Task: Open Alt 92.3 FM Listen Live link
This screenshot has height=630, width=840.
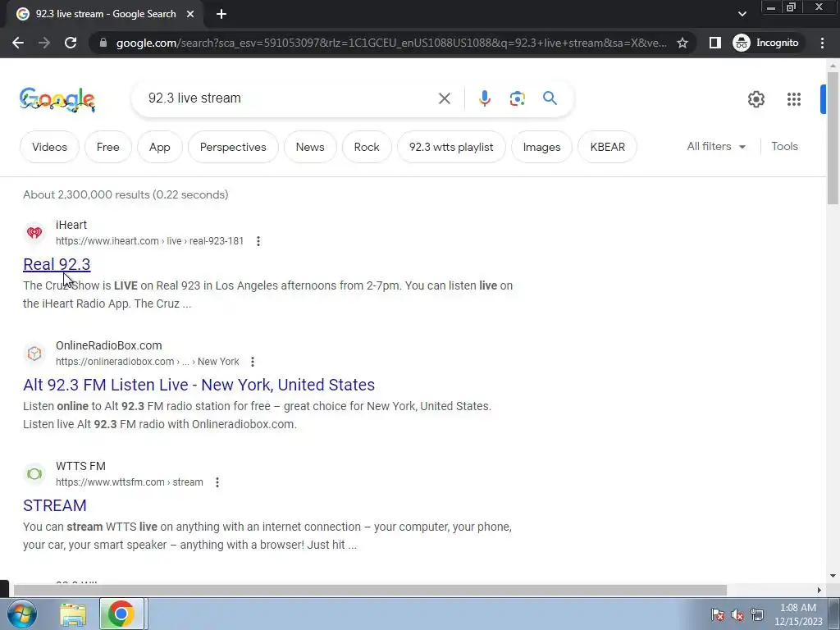Action: tap(199, 385)
